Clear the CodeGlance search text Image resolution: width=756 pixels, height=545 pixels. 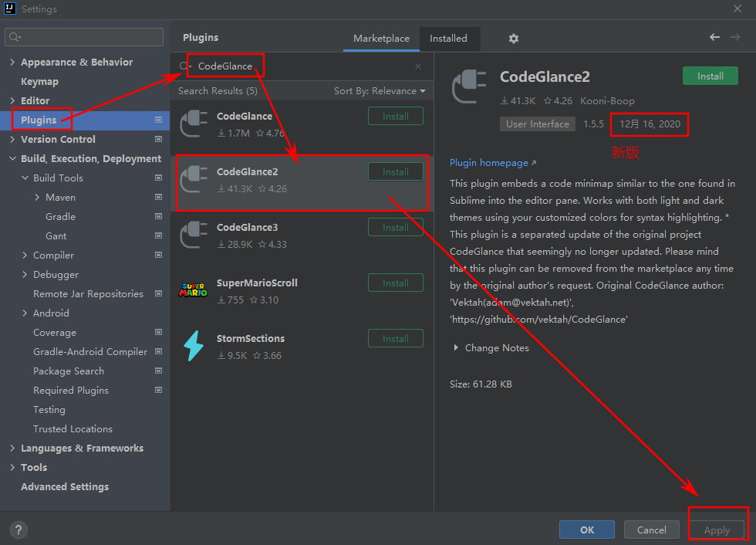(418, 66)
